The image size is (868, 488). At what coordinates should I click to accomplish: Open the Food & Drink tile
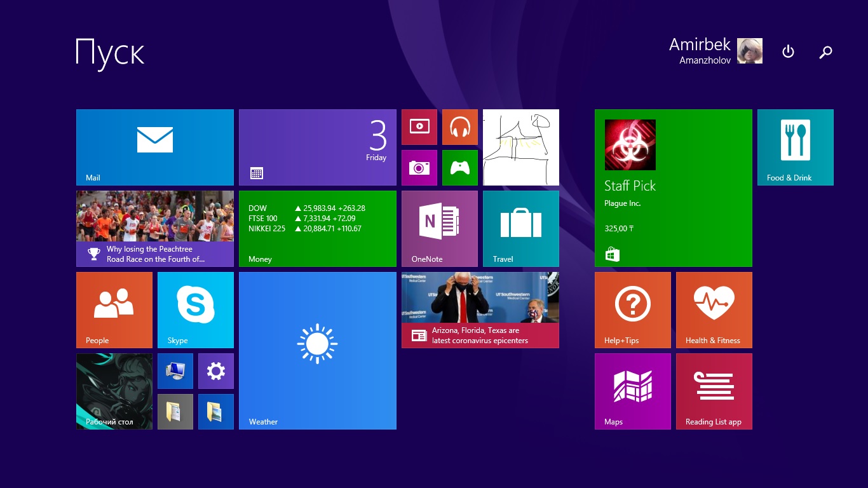coord(796,147)
